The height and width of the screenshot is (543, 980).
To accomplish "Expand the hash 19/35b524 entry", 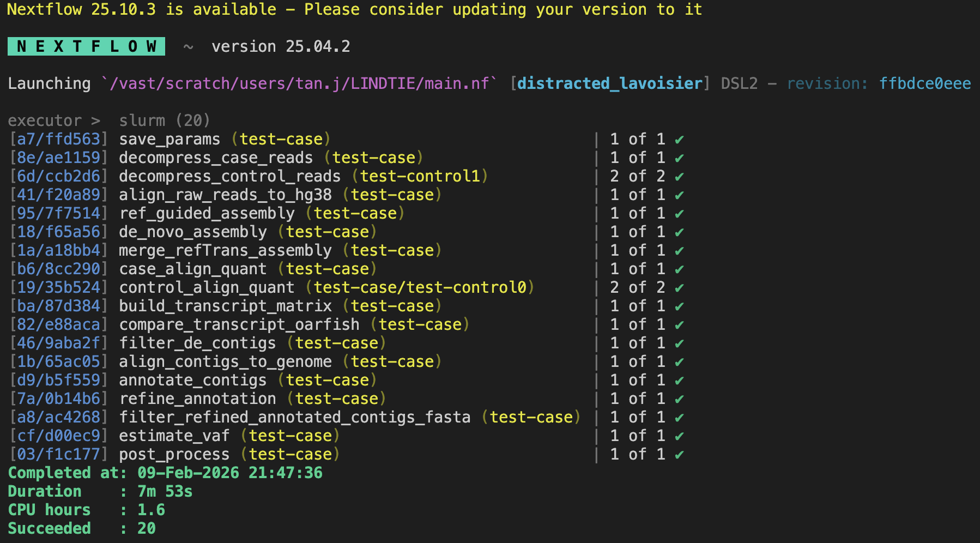I will (x=58, y=287).
